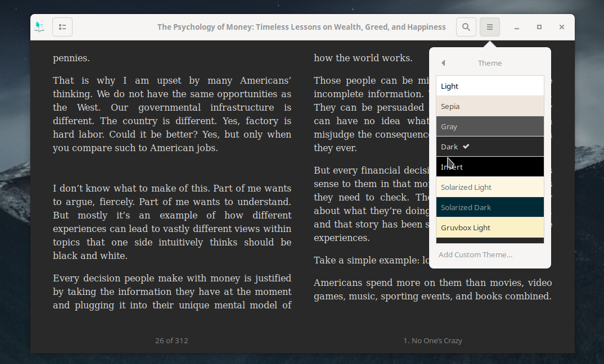Pick the Solarized Light theme

click(490, 187)
